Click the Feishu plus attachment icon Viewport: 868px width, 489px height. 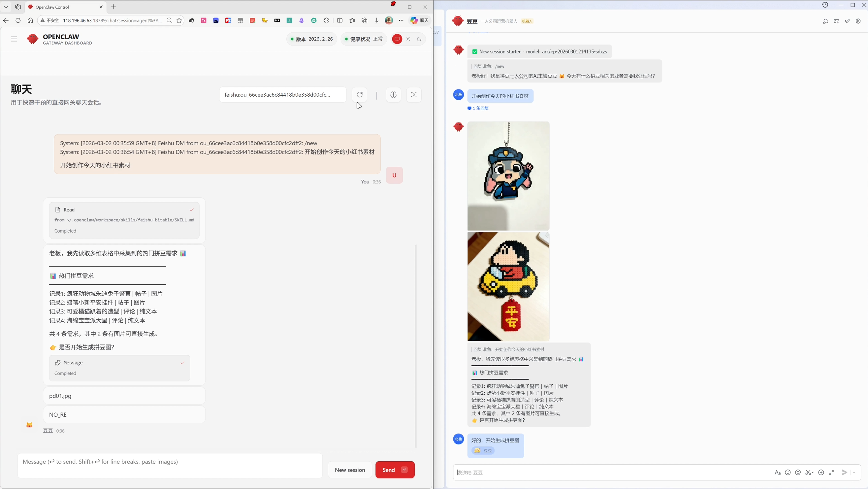click(821, 473)
